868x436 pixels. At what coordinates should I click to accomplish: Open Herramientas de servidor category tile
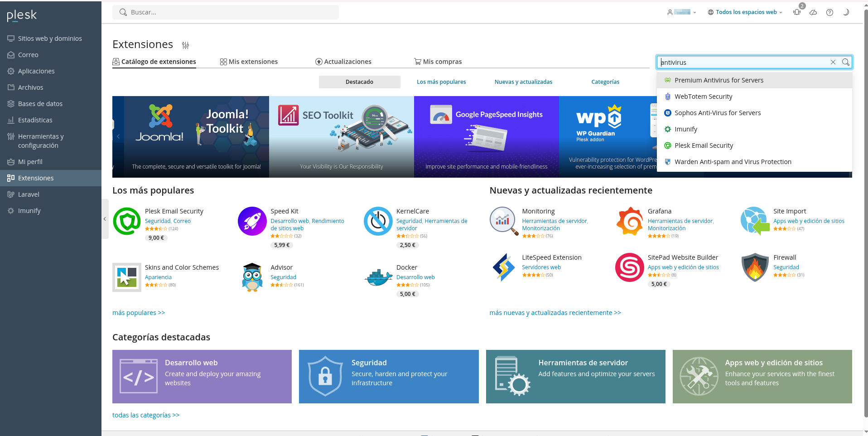tap(576, 377)
